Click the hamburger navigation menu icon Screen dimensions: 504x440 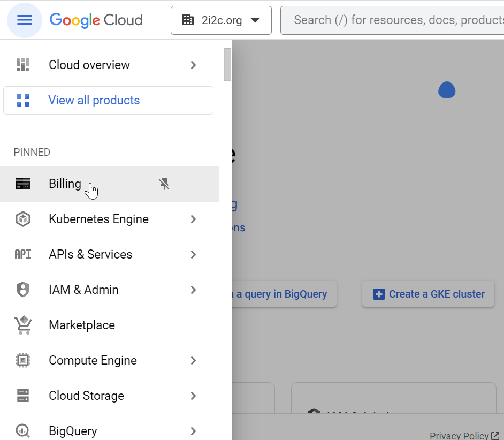pos(25,20)
